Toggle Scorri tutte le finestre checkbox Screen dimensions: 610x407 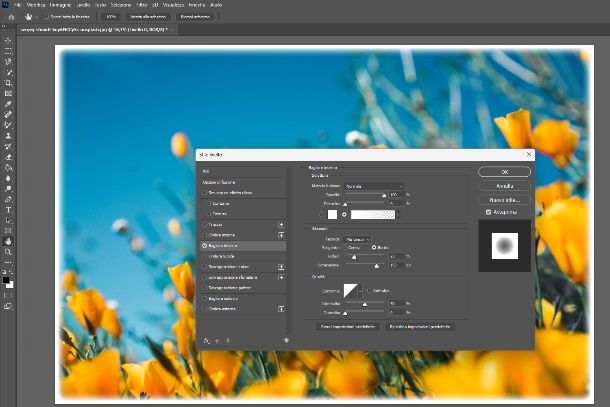pyautogui.click(x=46, y=17)
